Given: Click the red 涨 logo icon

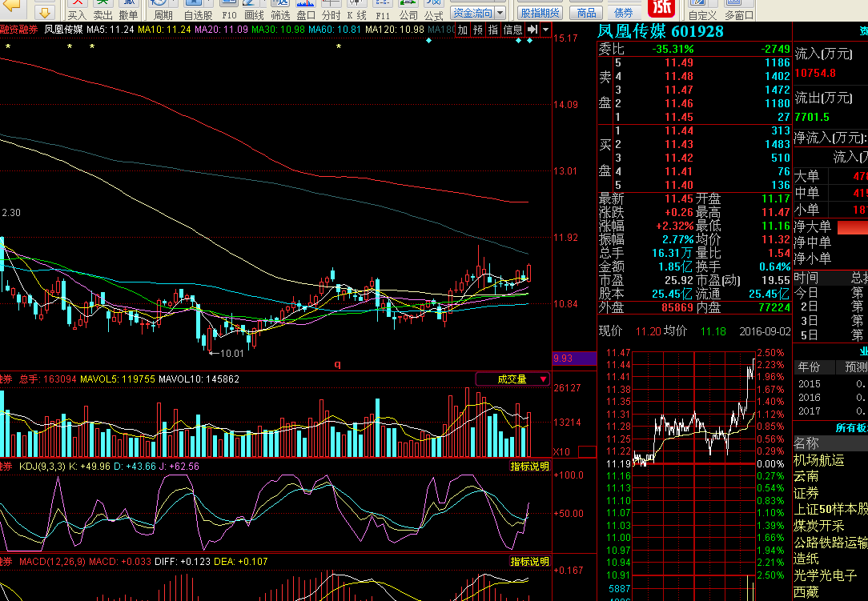Looking at the screenshot, I should coord(661,8).
